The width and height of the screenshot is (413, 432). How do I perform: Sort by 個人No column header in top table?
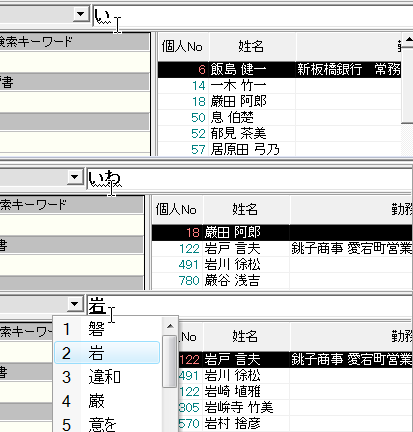coord(183,46)
